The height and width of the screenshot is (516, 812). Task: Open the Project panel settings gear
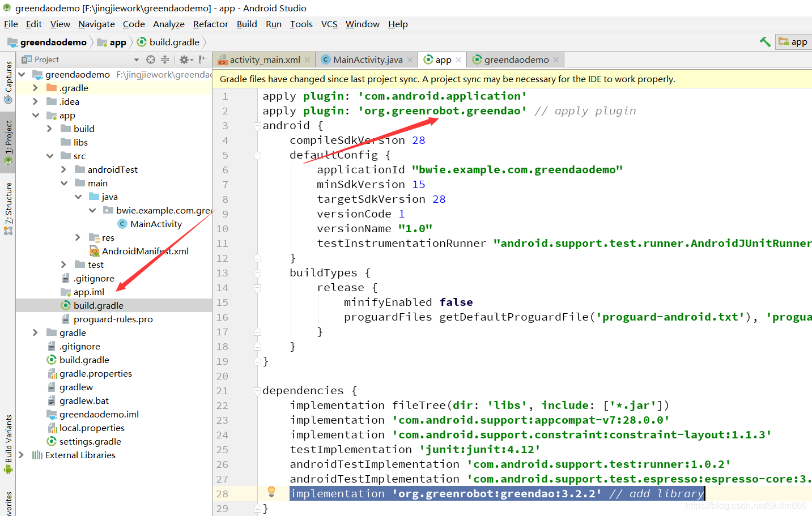point(186,59)
